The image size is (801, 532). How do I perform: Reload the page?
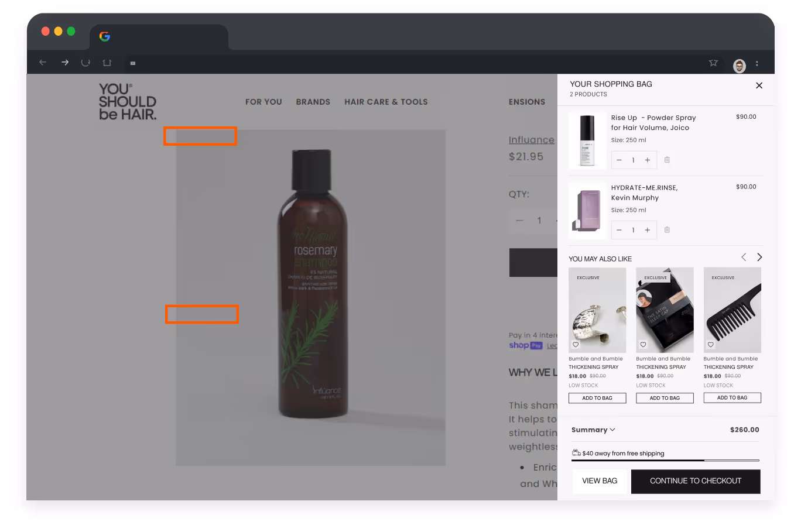(85, 63)
